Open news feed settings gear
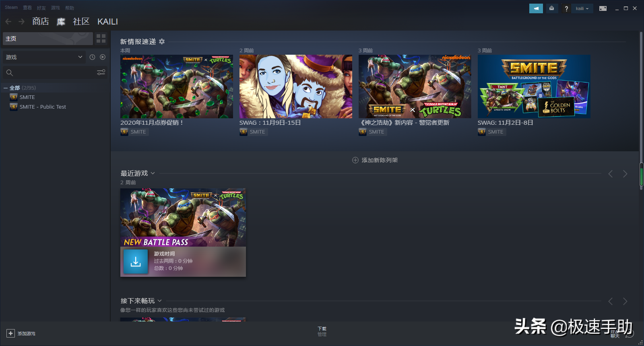 [162, 41]
